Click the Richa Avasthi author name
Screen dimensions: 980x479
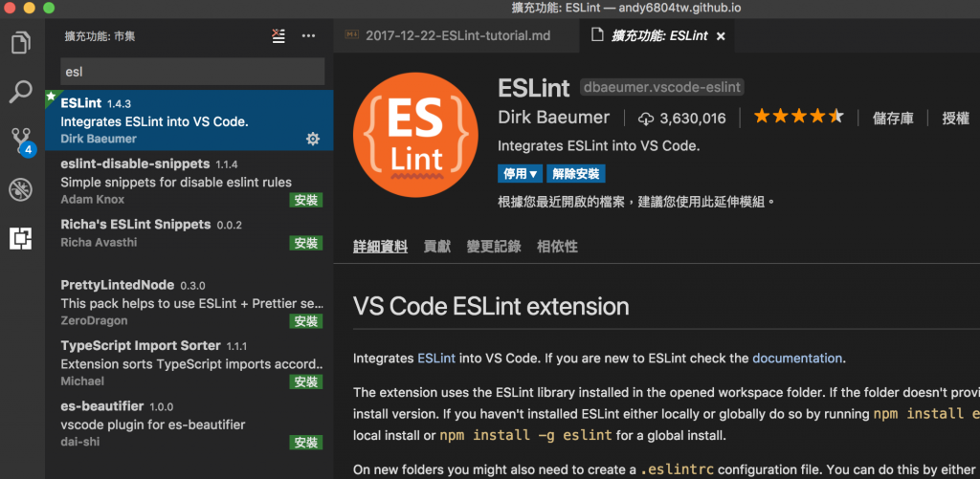point(99,242)
